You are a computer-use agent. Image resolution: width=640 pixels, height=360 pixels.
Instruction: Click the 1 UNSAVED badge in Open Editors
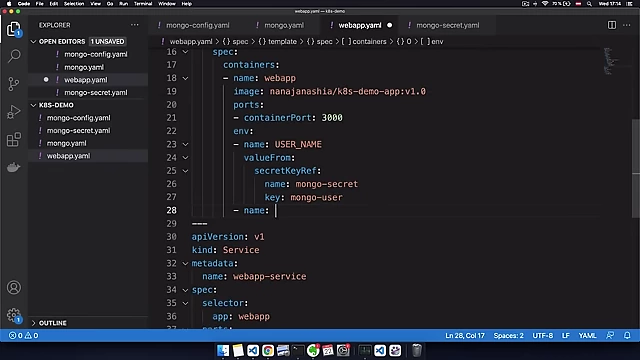(107, 42)
